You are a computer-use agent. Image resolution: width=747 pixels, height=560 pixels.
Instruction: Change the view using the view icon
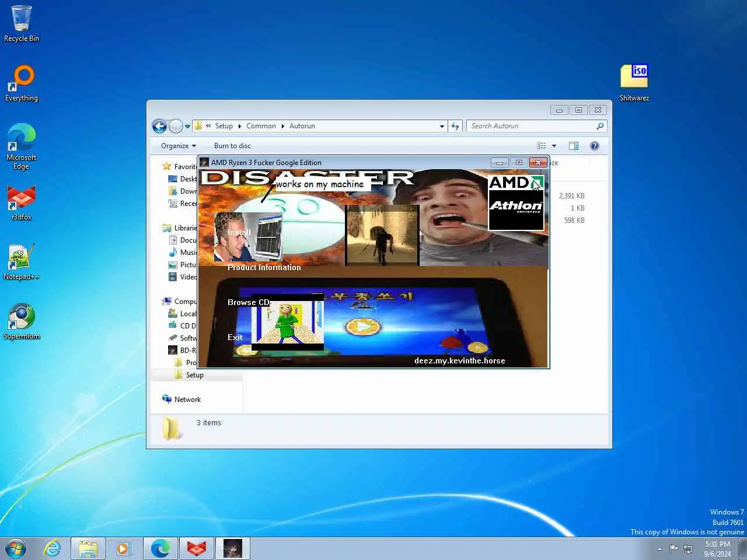click(542, 146)
